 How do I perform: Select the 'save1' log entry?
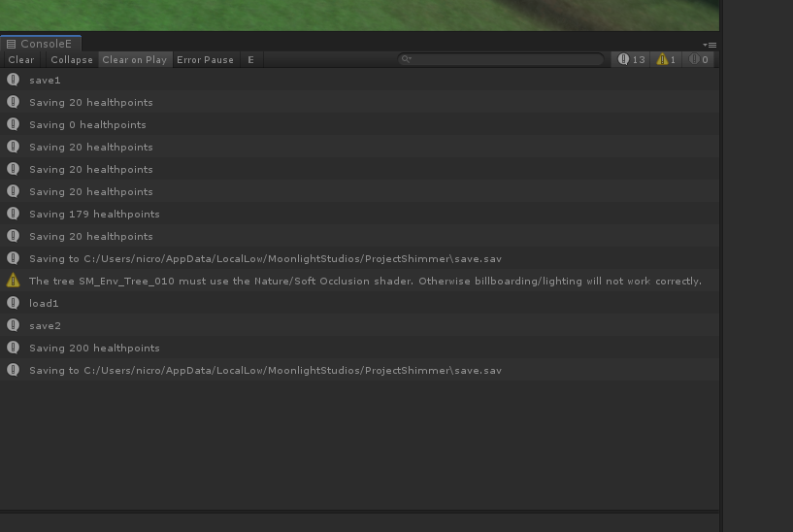(x=359, y=80)
